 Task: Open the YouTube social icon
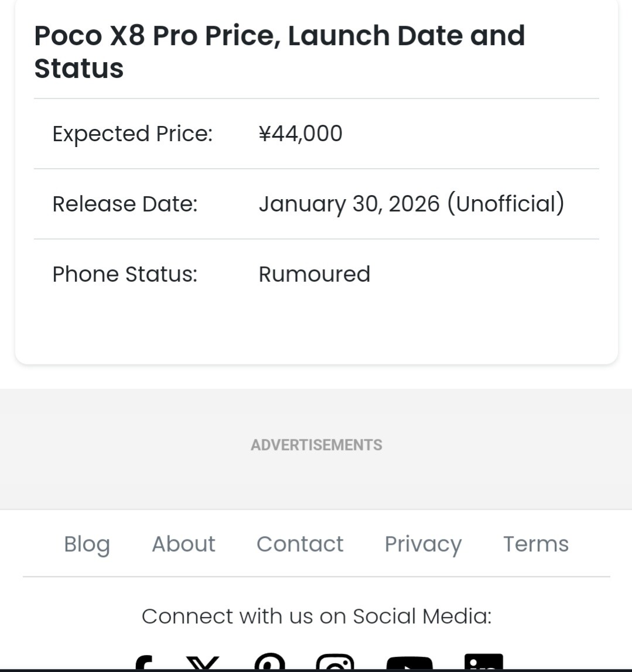pyautogui.click(x=409, y=663)
